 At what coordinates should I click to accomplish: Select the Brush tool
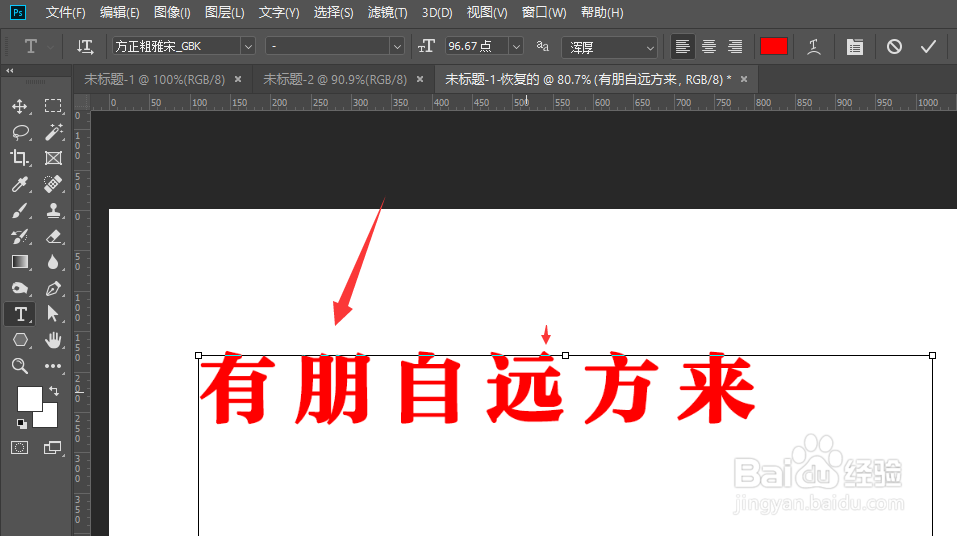(x=20, y=211)
